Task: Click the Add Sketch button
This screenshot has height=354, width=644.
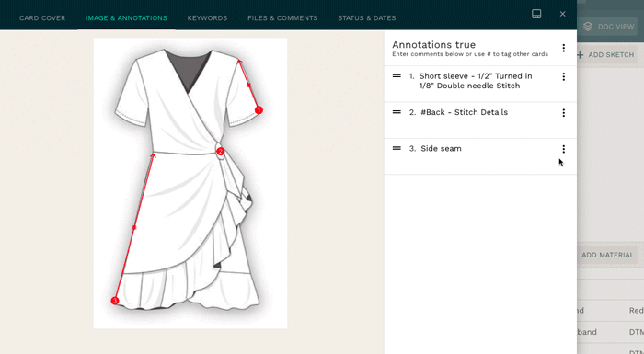Action: pyautogui.click(x=606, y=54)
